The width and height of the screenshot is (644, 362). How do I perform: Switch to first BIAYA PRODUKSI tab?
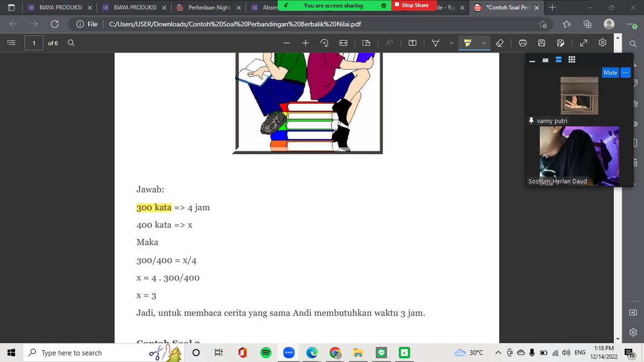61,8
